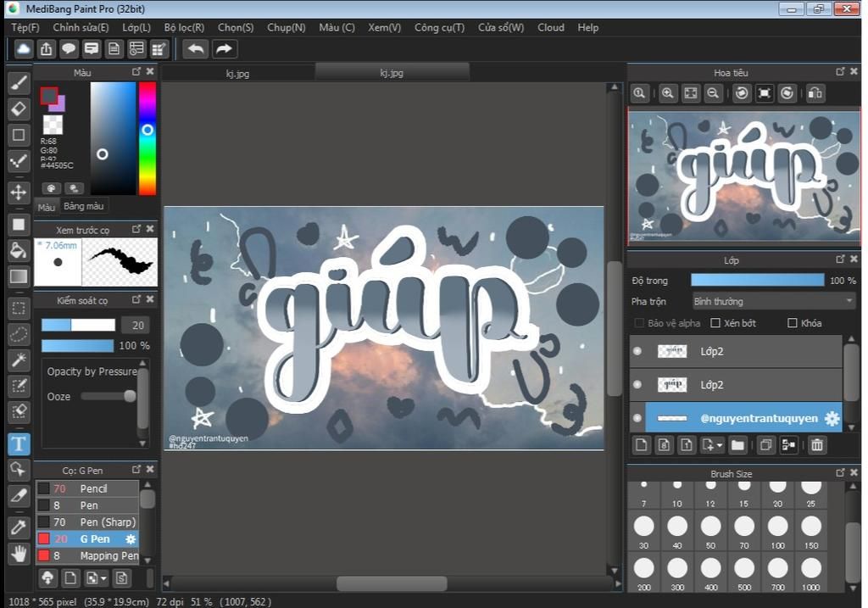868x608 pixels.
Task: Activate the Text tool
Action: pyautogui.click(x=19, y=444)
